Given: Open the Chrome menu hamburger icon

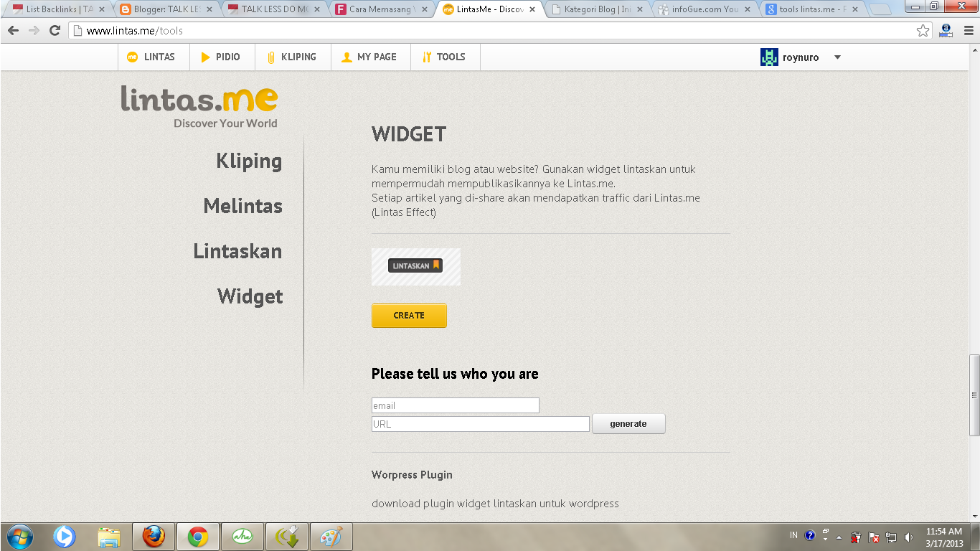Looking at the screenshot, I should [x=968, y=31].
